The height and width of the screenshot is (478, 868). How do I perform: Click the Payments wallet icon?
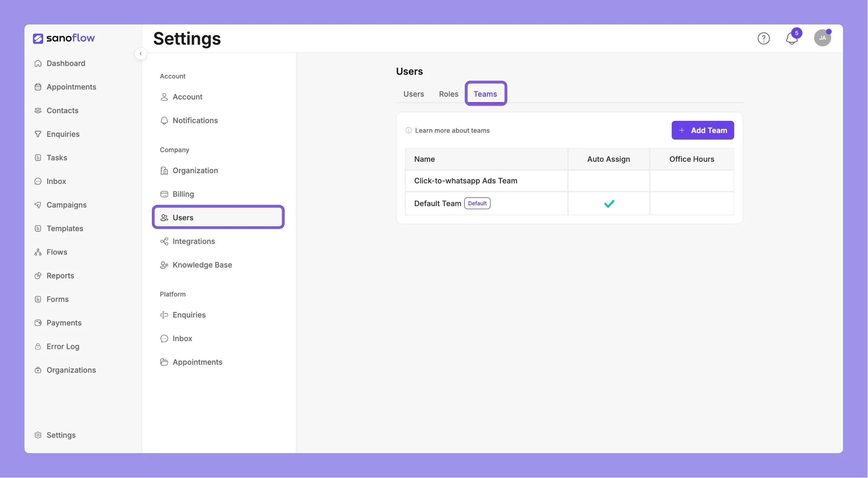[38, 323]
